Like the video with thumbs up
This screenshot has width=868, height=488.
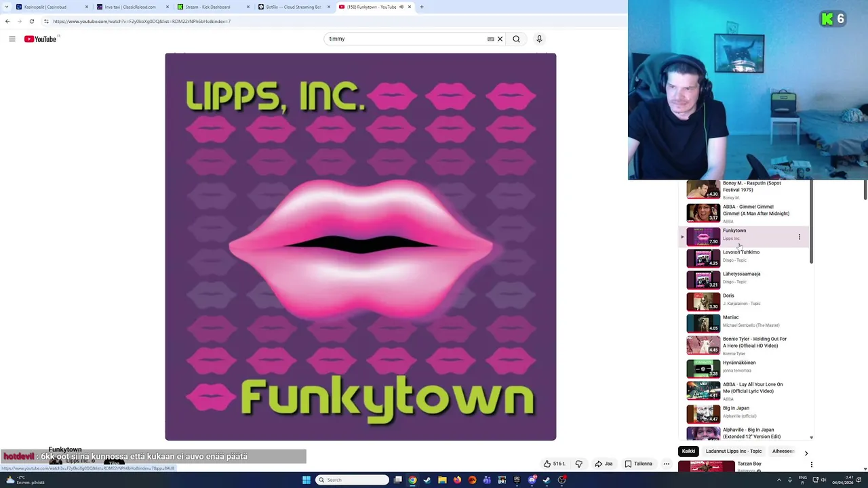(553, 464)
